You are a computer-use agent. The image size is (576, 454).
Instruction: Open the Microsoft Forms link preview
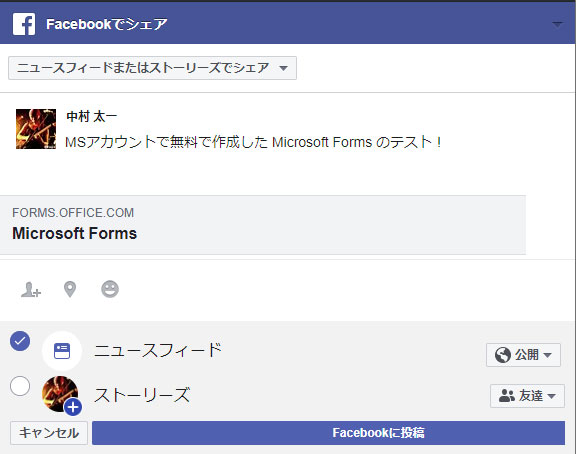tap(263, 225)
